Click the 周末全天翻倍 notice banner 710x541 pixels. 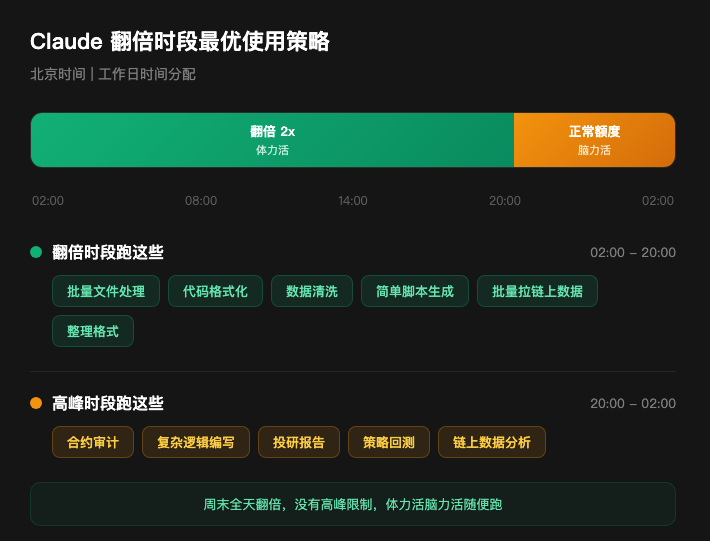tap(353, 504)
